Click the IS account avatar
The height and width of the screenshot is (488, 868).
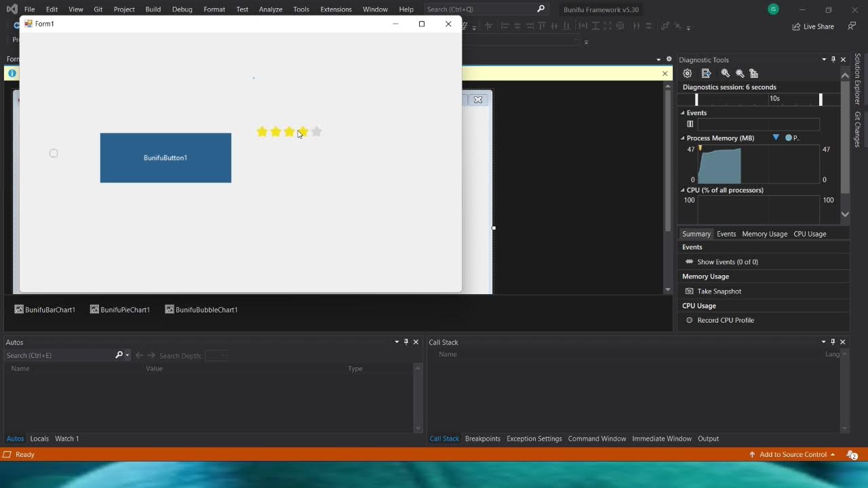(773, 9)
